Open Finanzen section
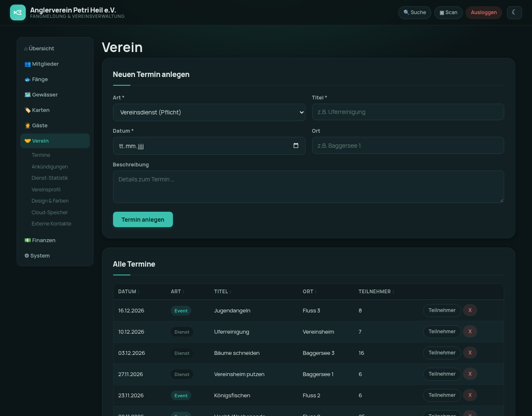532x416 pixels. pos(55,240)
